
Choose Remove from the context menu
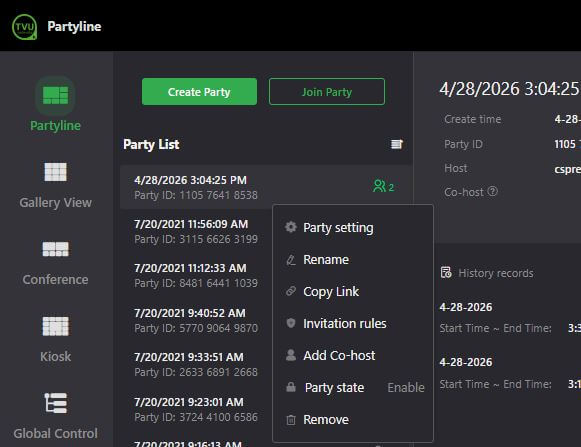(353, 420)
